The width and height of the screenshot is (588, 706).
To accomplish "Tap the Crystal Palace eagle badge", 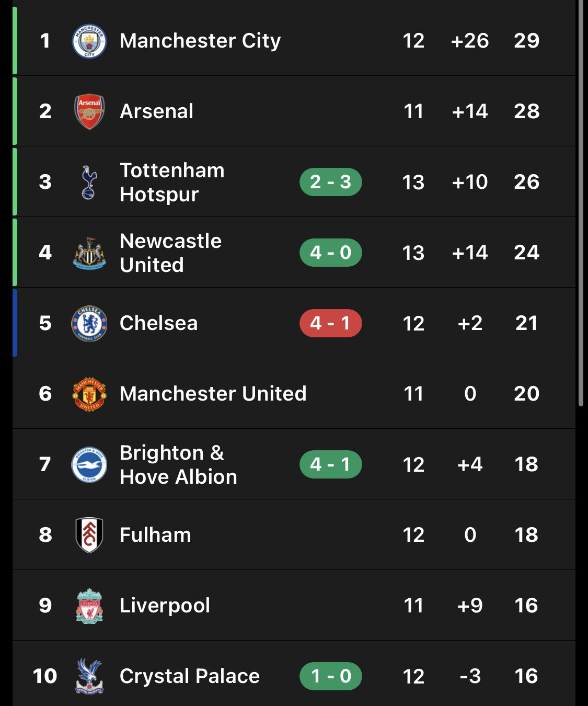I will pos(89,676).
